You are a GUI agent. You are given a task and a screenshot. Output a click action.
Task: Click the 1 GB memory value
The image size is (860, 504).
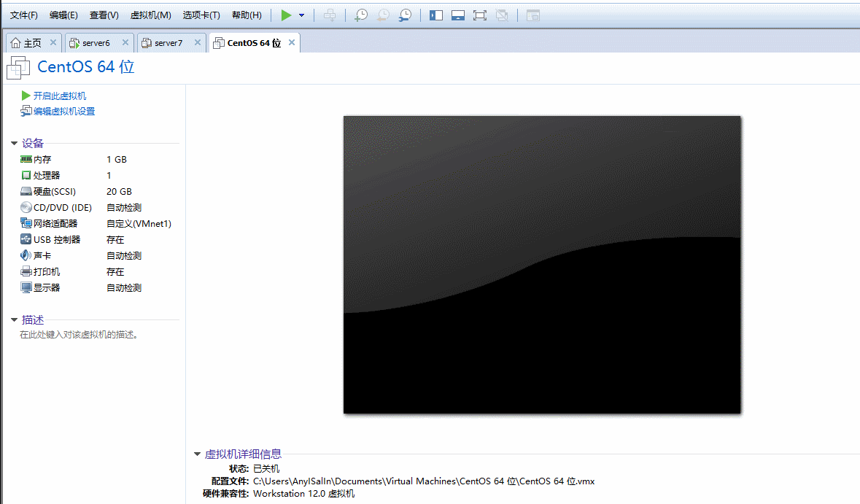(x=116, y=160)
